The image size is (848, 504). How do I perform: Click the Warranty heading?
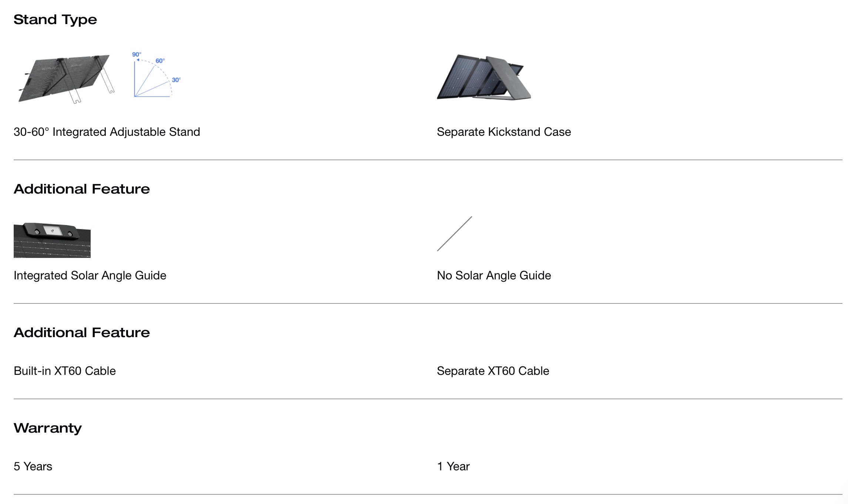[48, 428]
